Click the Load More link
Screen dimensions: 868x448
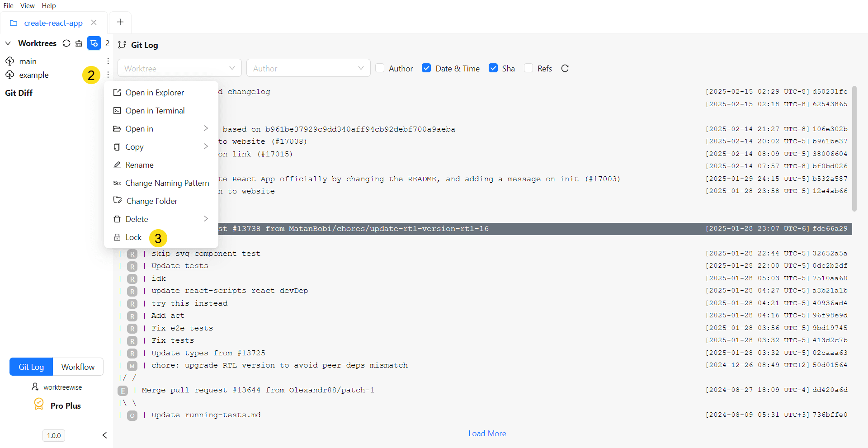pos(487,434)
